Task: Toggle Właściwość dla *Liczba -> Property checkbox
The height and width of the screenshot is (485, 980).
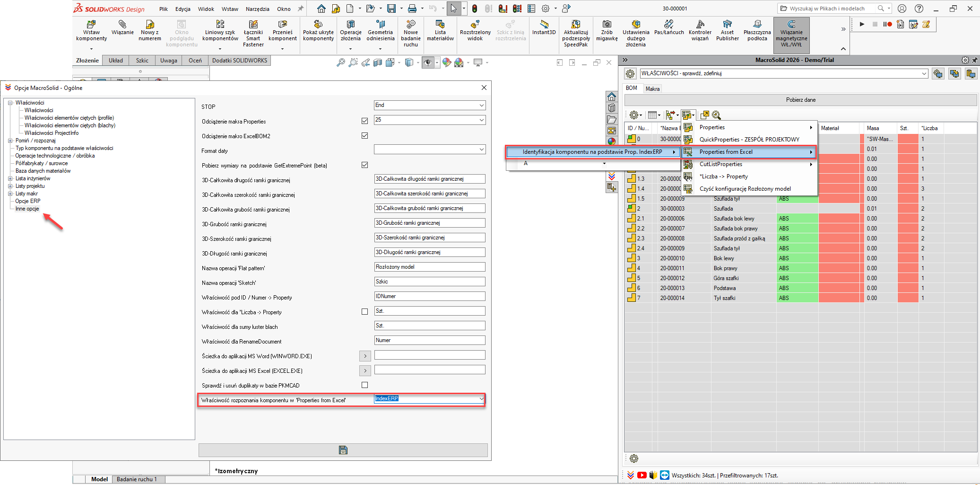Action: tap(364, 311)
